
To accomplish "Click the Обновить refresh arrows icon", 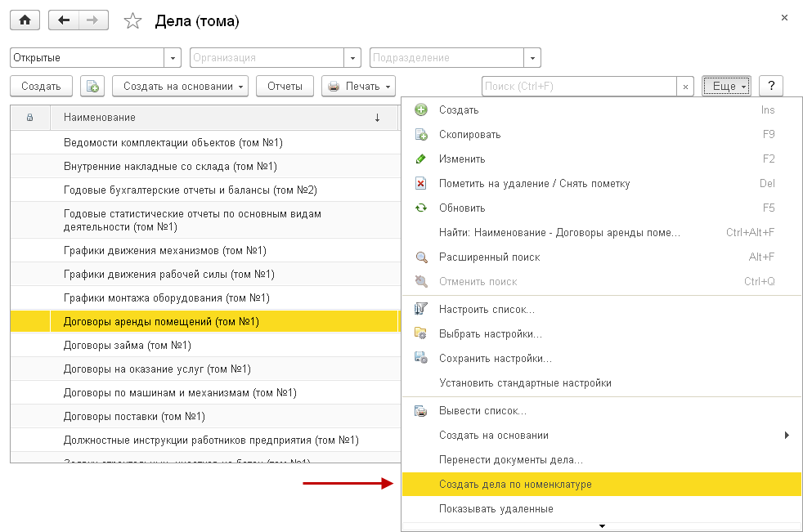I will (x=421, y=208).
